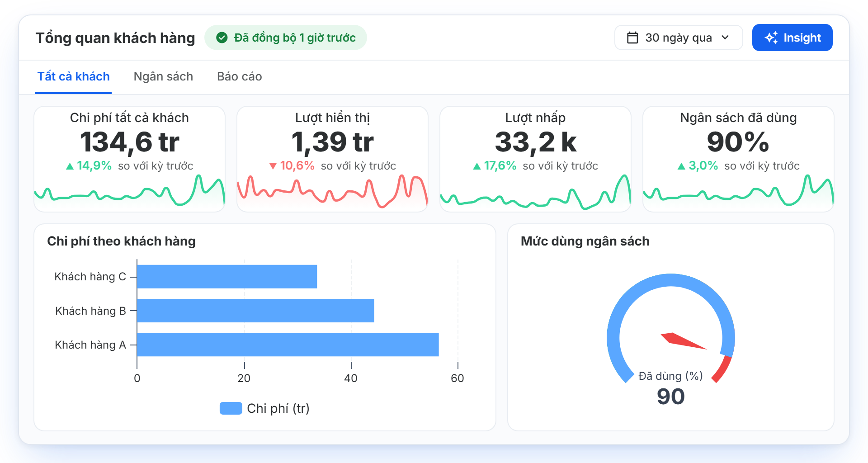Click the 90% budget value
Screen dimensions: 868x463
(x=738, y=142)
